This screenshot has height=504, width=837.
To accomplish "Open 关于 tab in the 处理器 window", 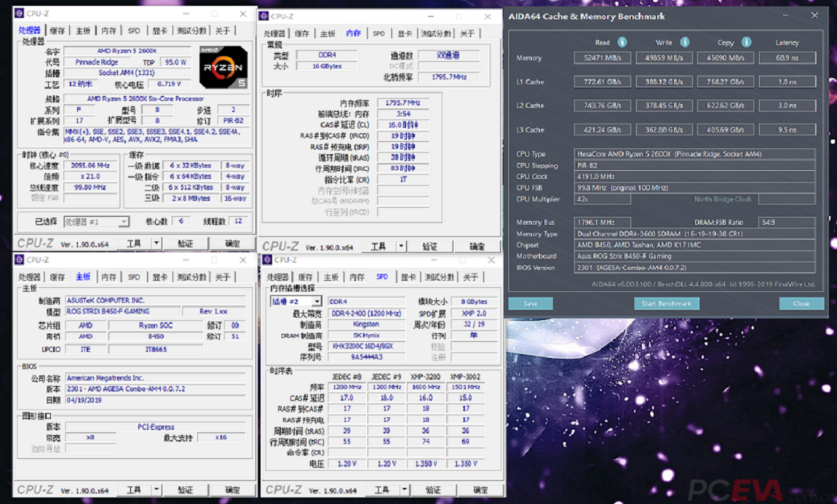I will pyautogui.click(x=223, y=31).
